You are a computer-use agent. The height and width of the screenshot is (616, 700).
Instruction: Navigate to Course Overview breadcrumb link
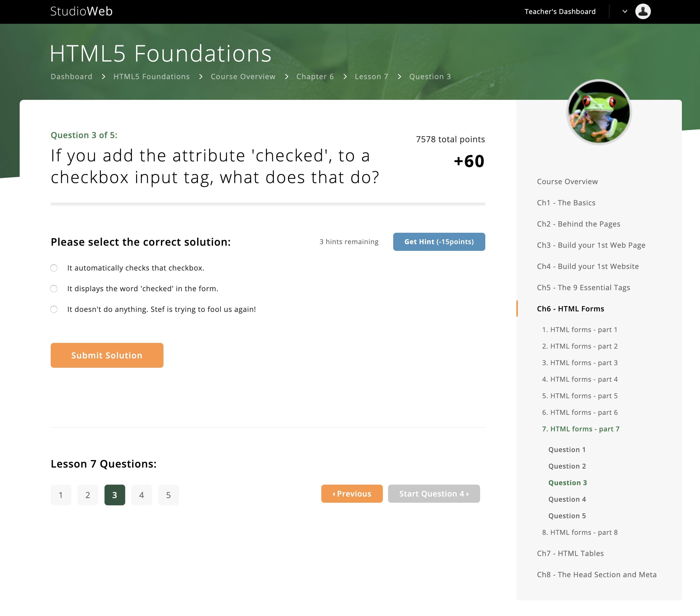(x=243, y=76)
